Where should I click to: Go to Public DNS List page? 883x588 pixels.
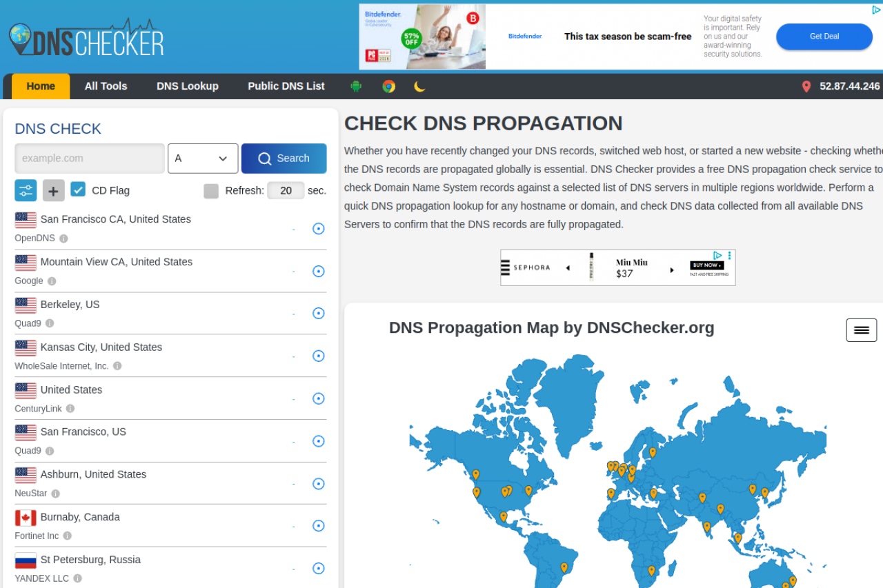(x=286, y=86)
